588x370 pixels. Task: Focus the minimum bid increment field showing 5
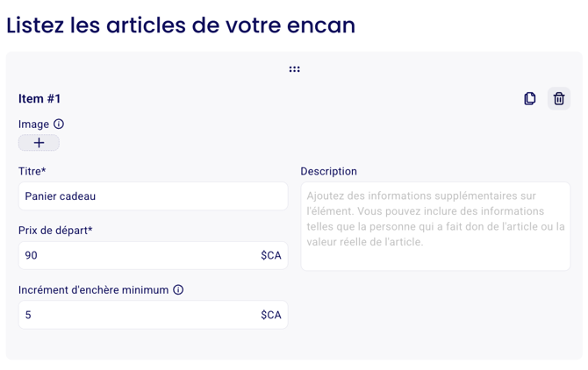[x=153, y=315]
